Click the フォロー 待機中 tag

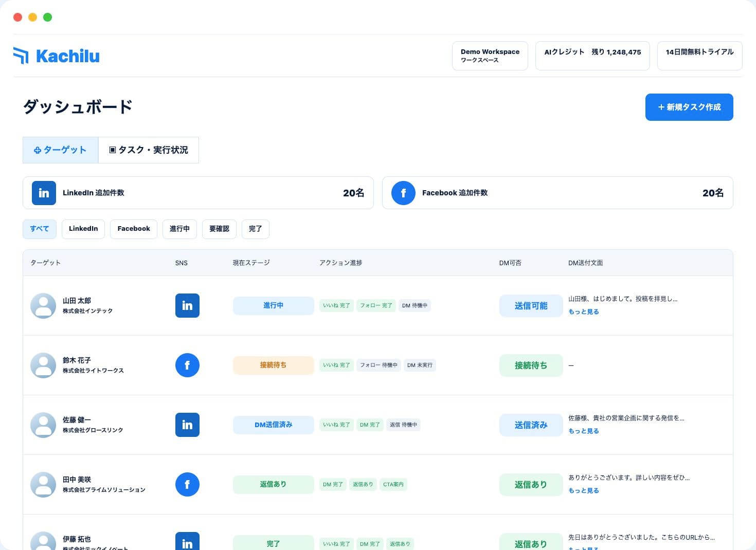click(x=379, y=365)
